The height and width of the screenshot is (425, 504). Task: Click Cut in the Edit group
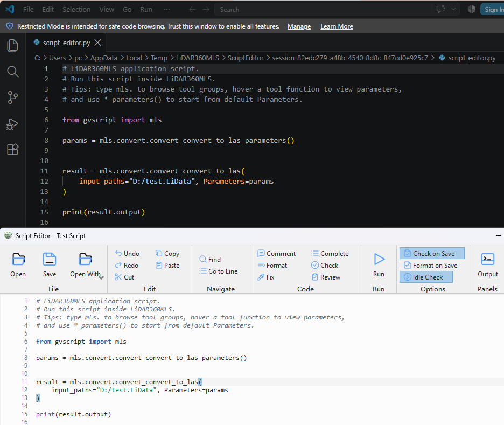tap(125, 277)
